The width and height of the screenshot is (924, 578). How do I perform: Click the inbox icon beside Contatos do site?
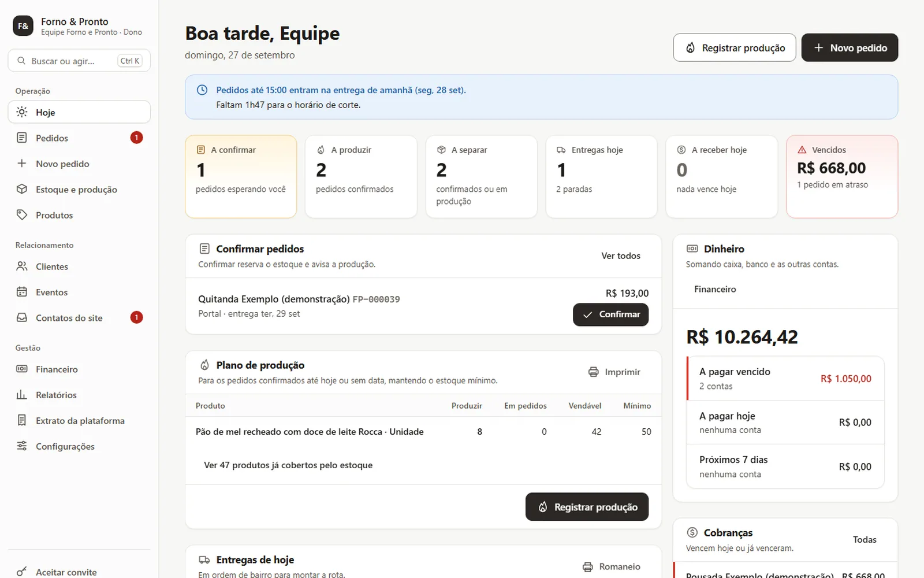[x=22, y=318]
